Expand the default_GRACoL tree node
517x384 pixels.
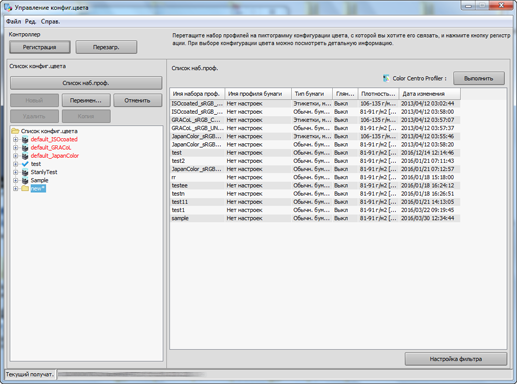15,148
